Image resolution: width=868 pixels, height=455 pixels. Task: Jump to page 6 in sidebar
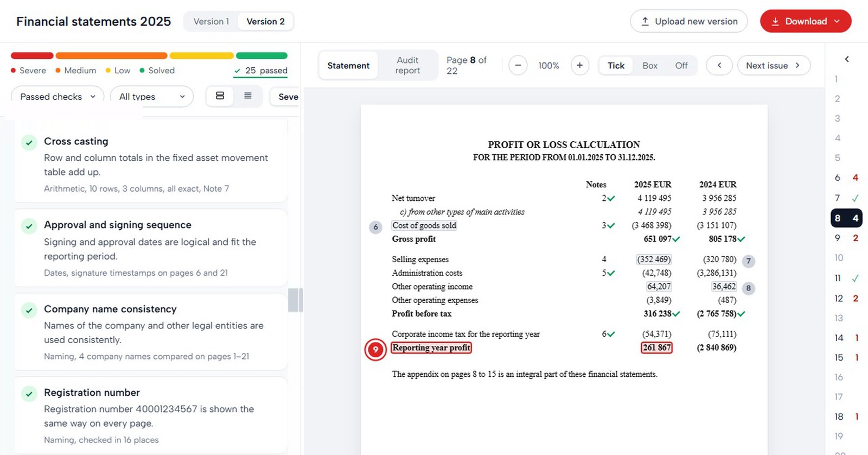[x=846, y=178]
